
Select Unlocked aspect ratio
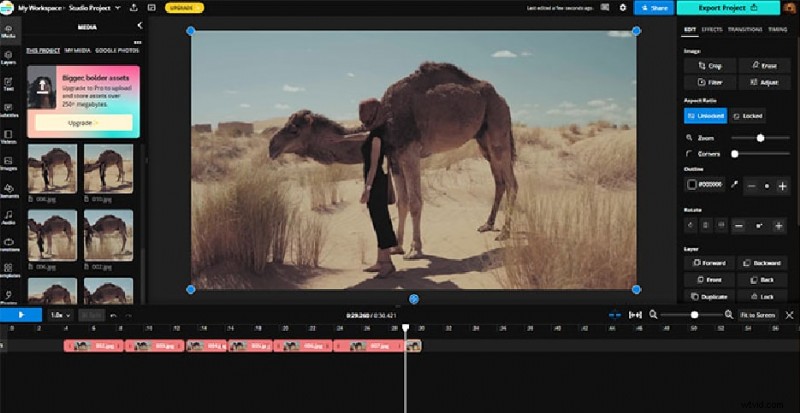point(706,116)
